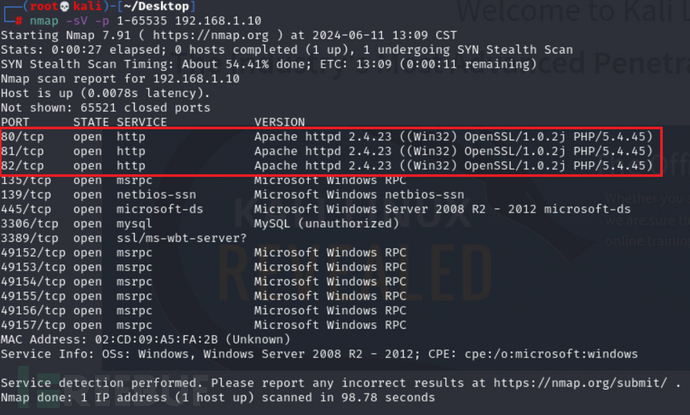690x415 pixels.
Task: Click the microsoft-ds service name on 445/tcp
Action: tap(159, 209)
